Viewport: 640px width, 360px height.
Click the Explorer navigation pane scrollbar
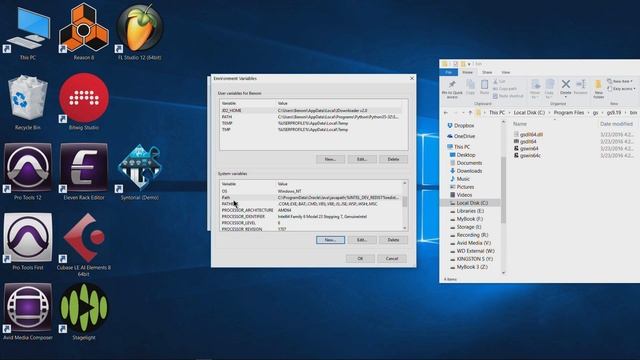[x=503, y=190]
